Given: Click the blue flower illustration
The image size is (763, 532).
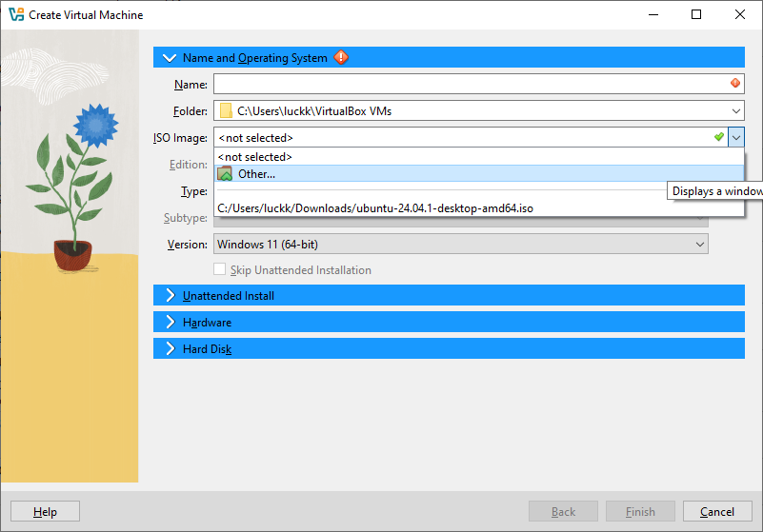Looking at the screenshot, I should click(95, 124).
